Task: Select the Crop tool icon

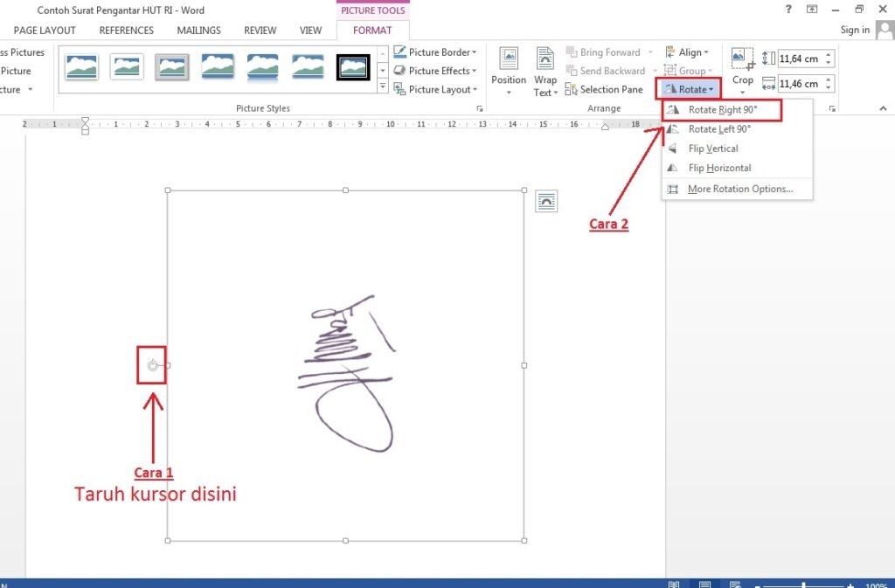Action: (742, 61)
